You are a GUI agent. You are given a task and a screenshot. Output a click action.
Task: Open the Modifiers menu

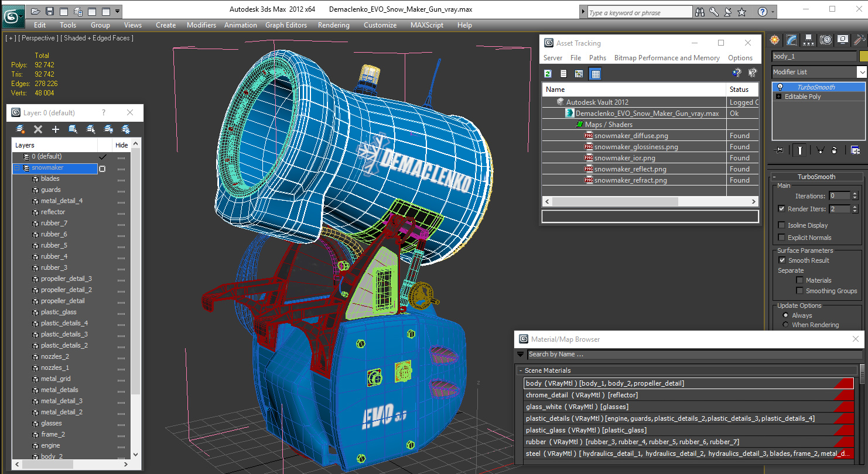coord(201,25)
